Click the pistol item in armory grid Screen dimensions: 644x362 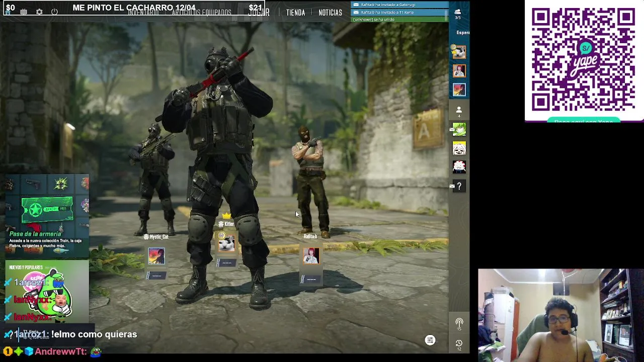[x=33, y=184]
